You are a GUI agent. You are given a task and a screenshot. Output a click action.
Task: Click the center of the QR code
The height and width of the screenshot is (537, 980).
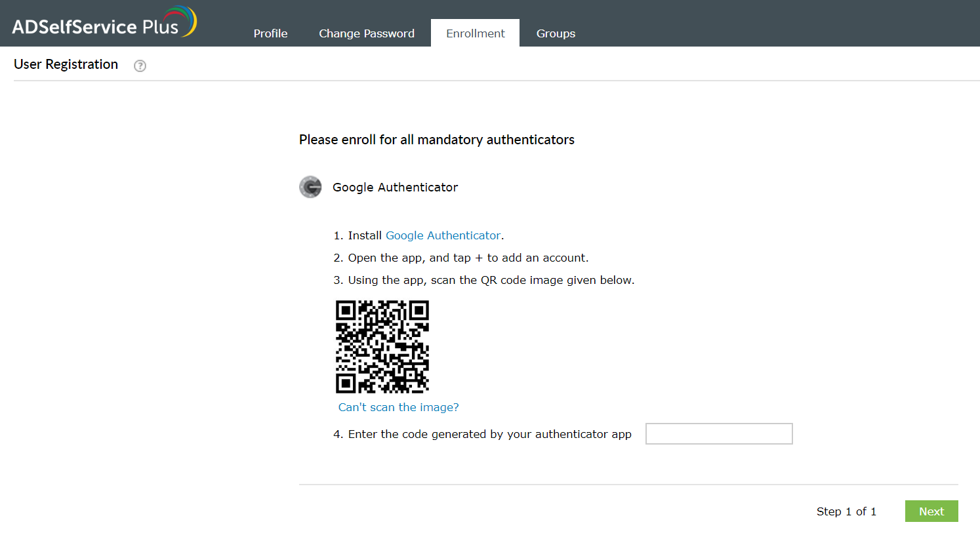(382, 346)
